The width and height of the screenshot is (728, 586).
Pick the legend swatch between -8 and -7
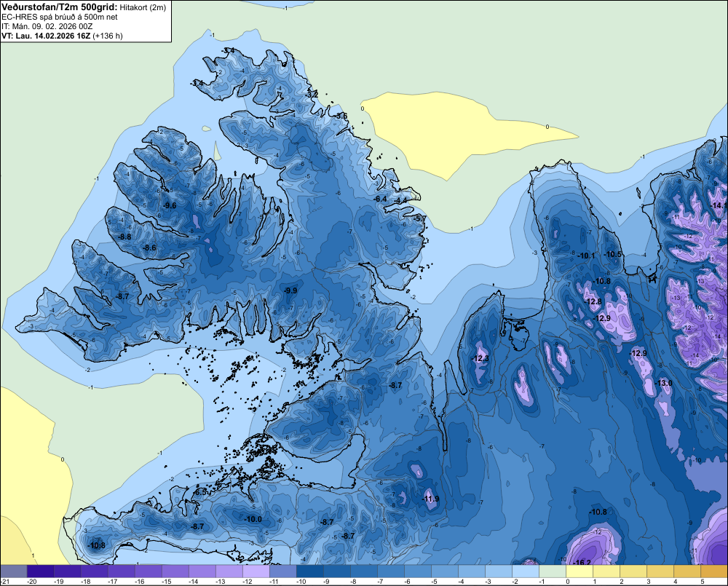pyautogui.click(x=364, y=571)
